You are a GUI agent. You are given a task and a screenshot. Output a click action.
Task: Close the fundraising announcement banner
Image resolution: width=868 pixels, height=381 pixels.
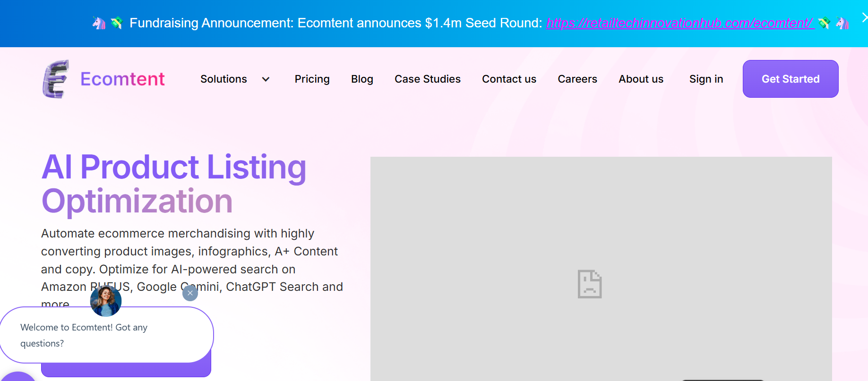[864, 17]
